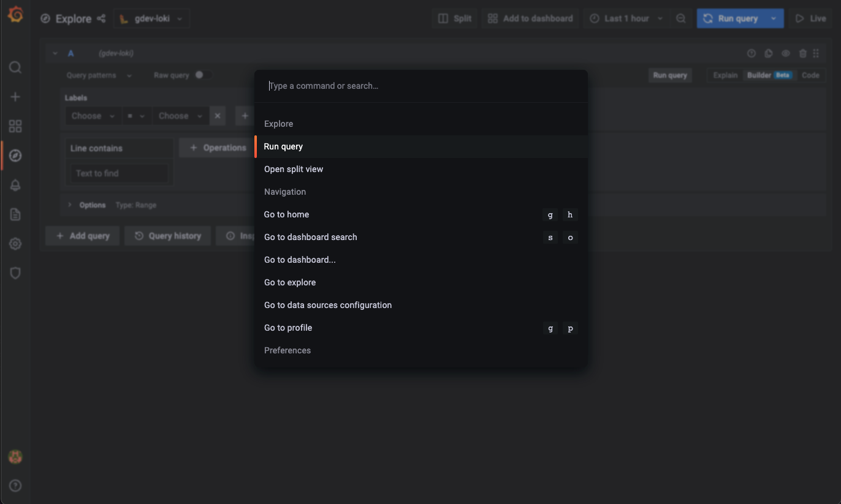The height and width of the screenshot is (504, 841).
Task: Open the Configuration gear icon in sidebar
Action: 15,244
